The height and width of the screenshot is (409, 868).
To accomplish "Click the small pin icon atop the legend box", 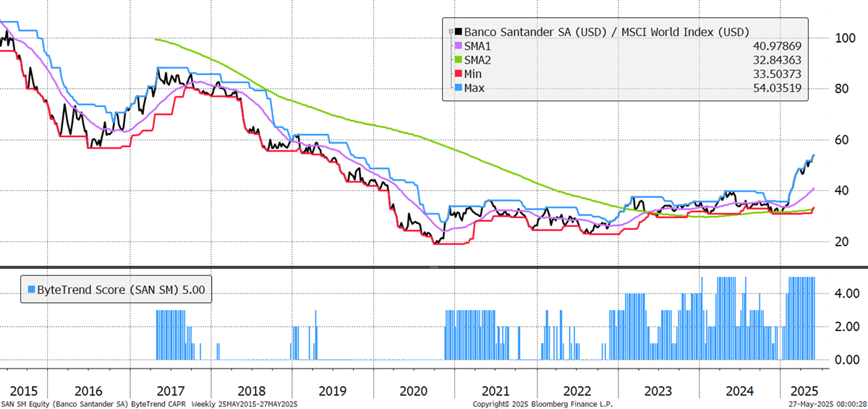I will tap(451, 31).
